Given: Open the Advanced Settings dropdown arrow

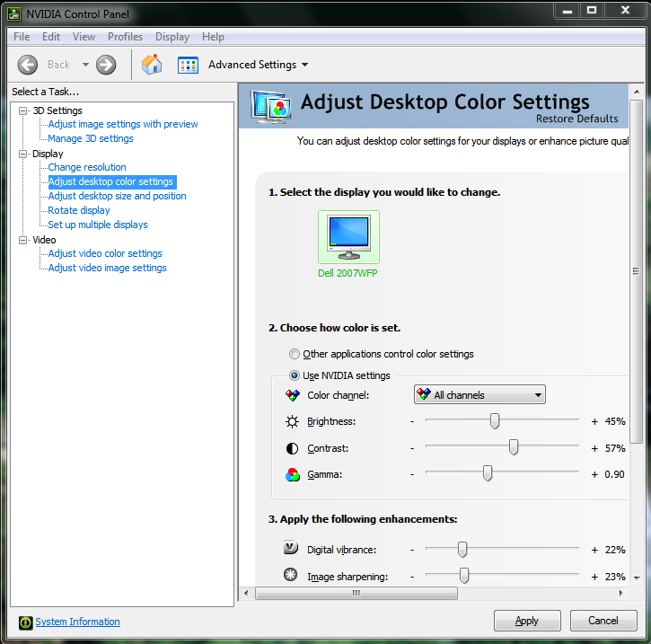Looking at the screenshot, I should (304, 65).
